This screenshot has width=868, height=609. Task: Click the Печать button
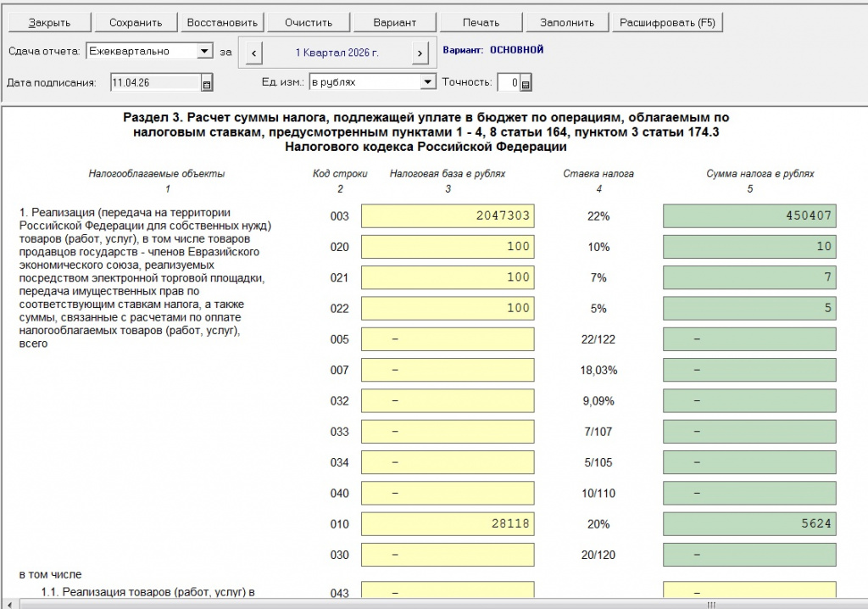point(481,22)
